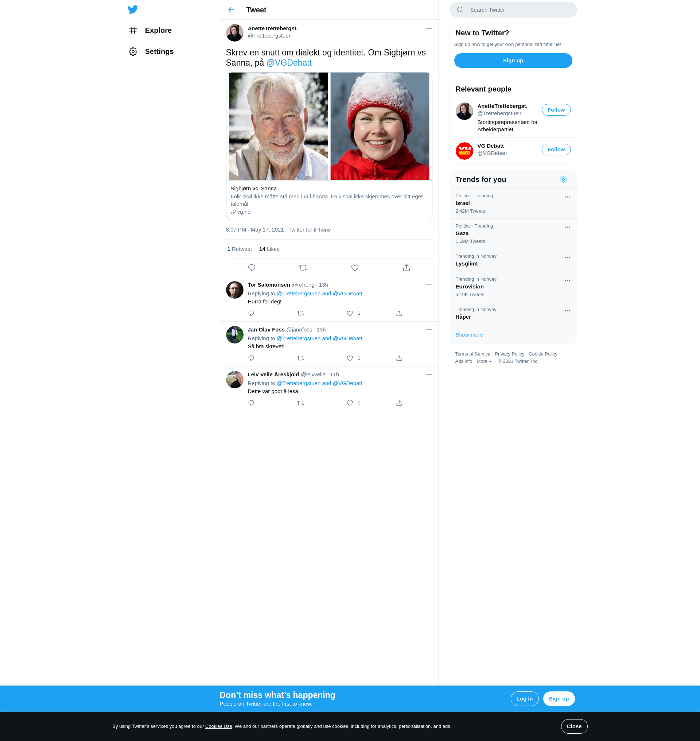Open Cookie Policy footer link

click(542, 354)
